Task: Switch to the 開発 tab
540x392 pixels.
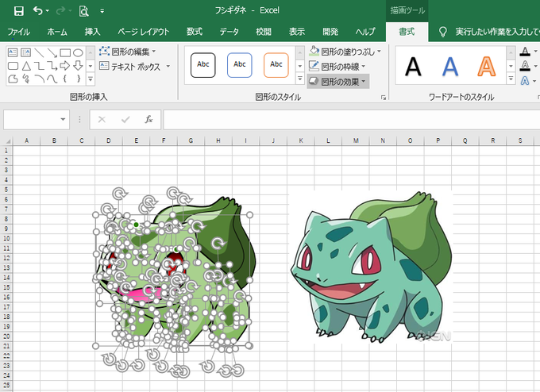Action: 330,32
